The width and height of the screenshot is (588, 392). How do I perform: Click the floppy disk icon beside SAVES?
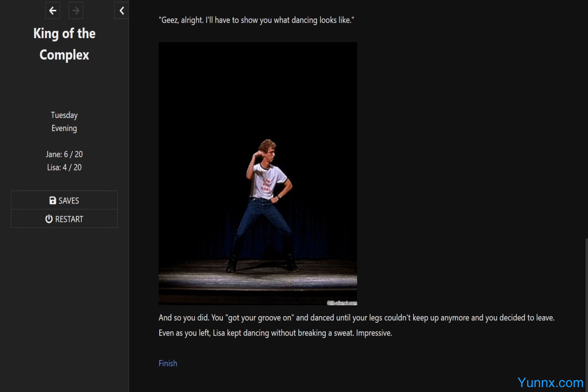coord(52,200)
